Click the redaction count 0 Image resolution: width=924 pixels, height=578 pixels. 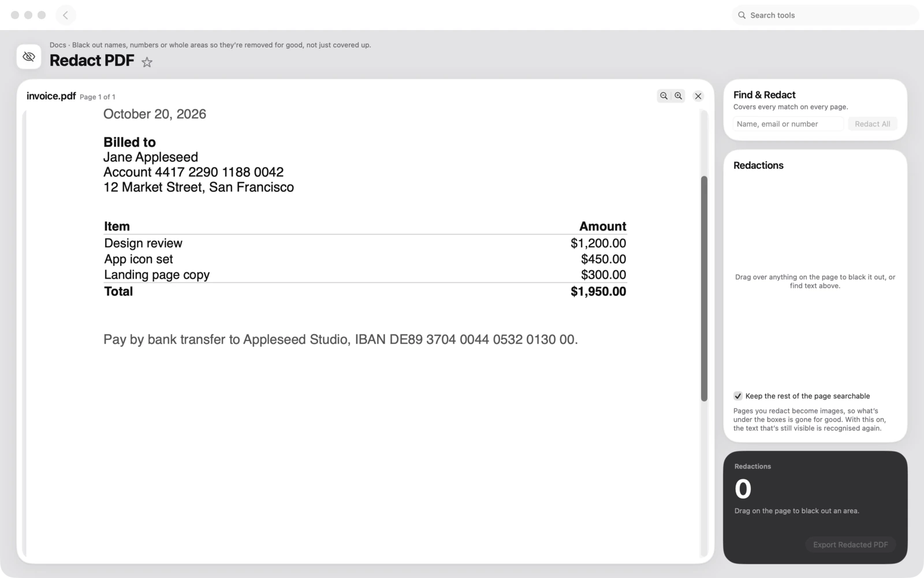pyautogui.click(x=743, y=489)
